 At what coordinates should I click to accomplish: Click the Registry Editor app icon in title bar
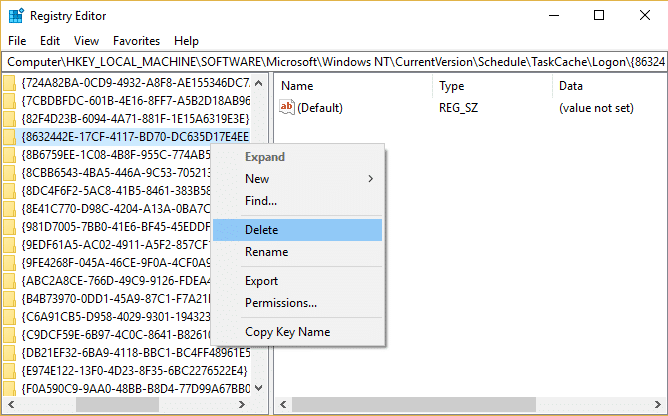click(x=16, y=16)
